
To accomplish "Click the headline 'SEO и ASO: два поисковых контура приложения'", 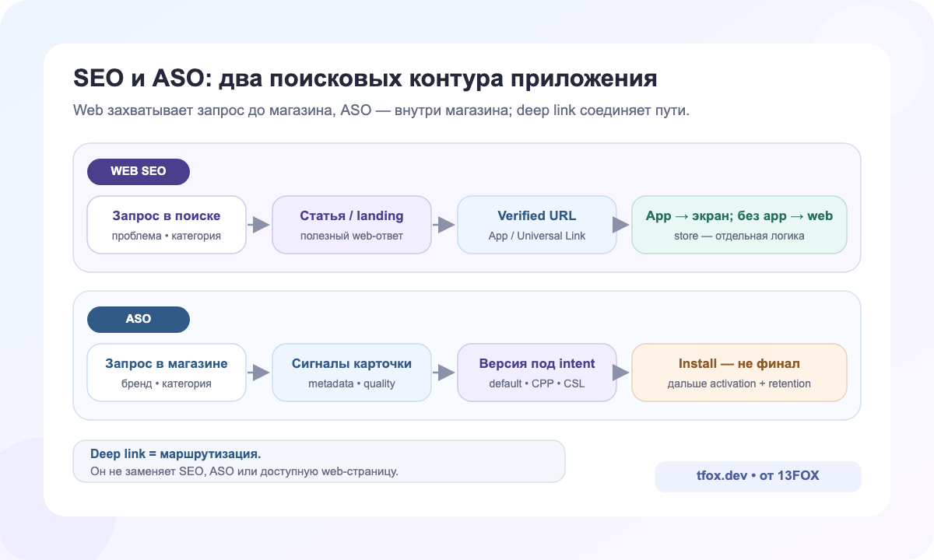I will [366, 79].
